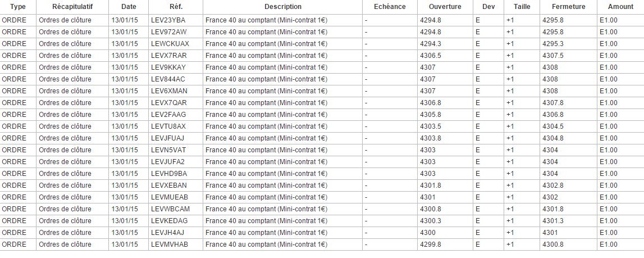Click the Date column header

tap(129, 7)
